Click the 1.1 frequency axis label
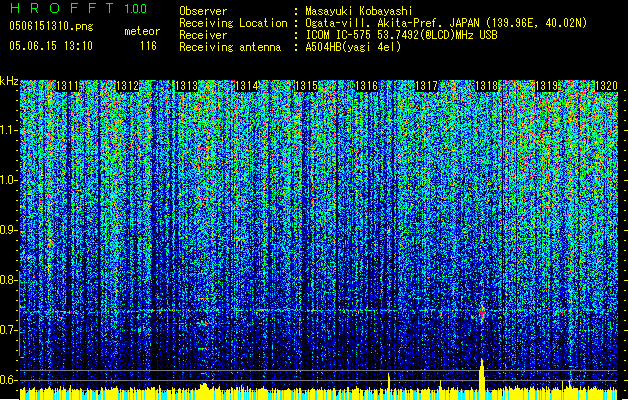Screen dimensions: 629x400 click(x=9, y=130)
